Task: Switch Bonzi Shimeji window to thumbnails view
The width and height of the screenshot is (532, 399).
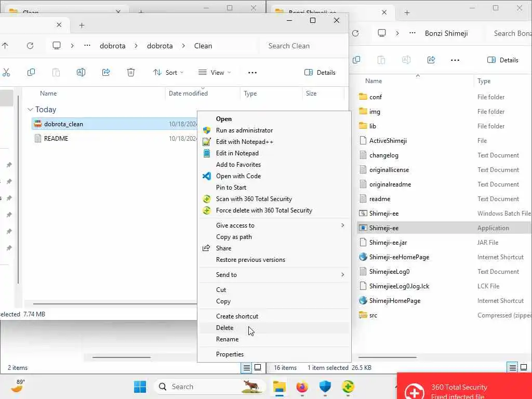Action: coord(524,367)
